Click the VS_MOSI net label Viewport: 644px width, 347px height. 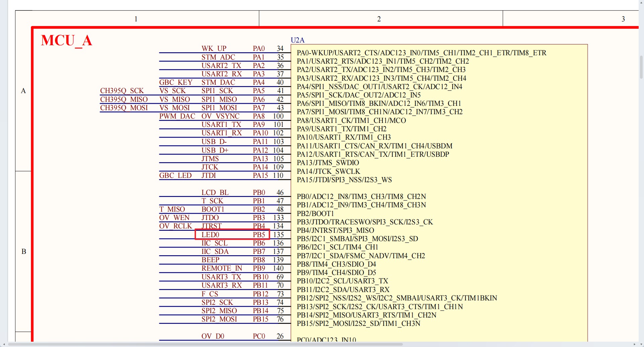pyautogui.click(x=175, y=108)
